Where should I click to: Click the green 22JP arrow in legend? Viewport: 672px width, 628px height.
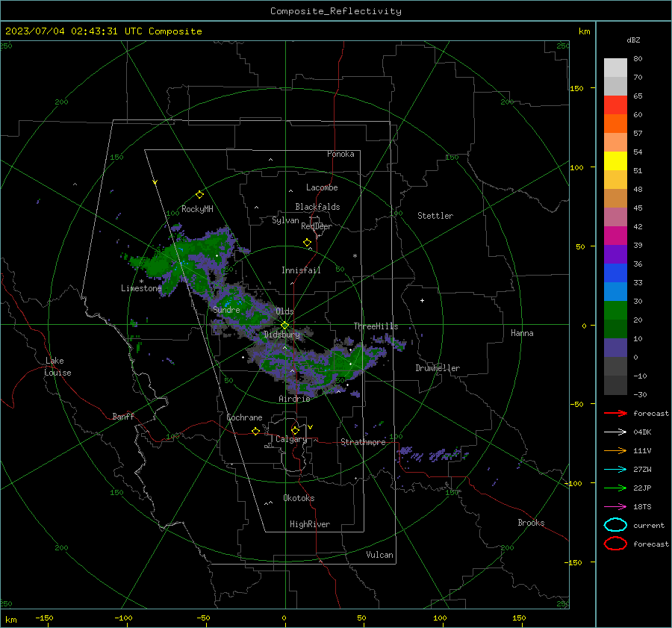pos(615,488)
